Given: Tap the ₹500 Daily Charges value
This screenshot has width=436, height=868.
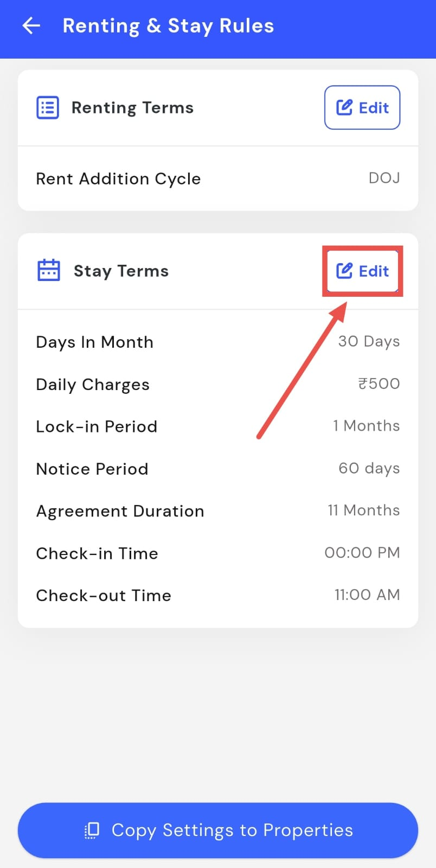Looking at the screenshot, I should coord(379,384).
